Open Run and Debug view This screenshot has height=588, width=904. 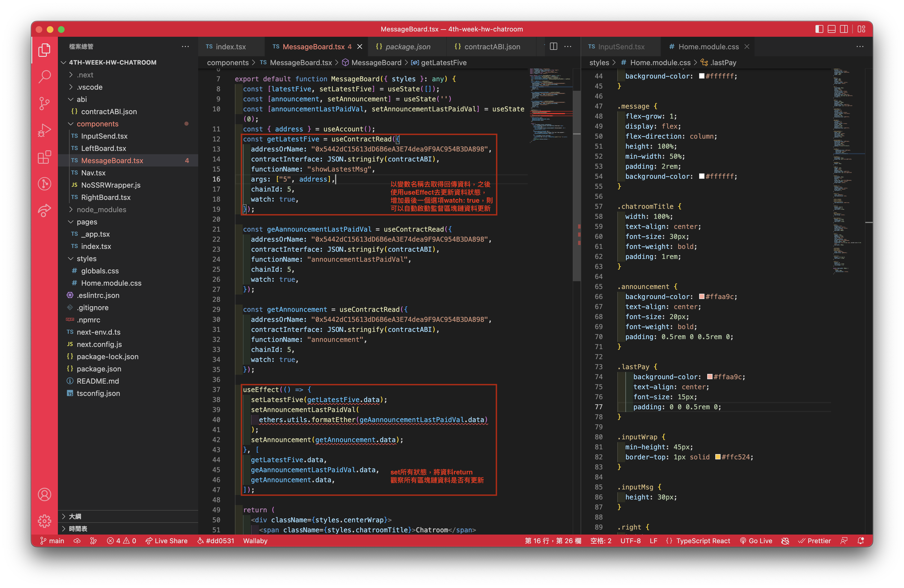(45, 130)
